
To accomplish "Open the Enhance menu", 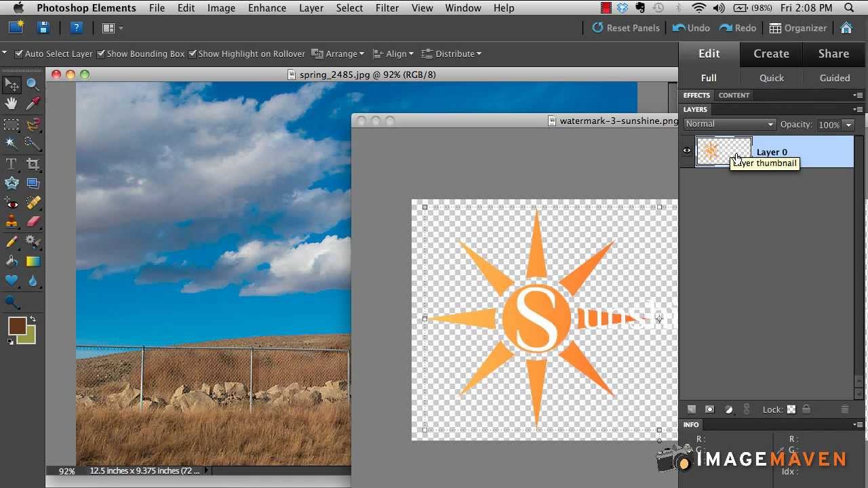I will 267,8.
